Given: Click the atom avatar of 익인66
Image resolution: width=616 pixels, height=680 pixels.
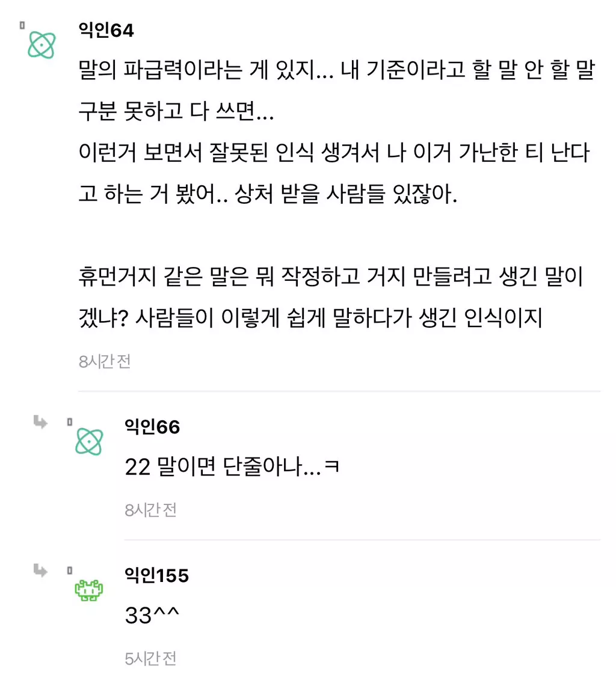Looking at the screenshot, I should click(x=89, y=442).
